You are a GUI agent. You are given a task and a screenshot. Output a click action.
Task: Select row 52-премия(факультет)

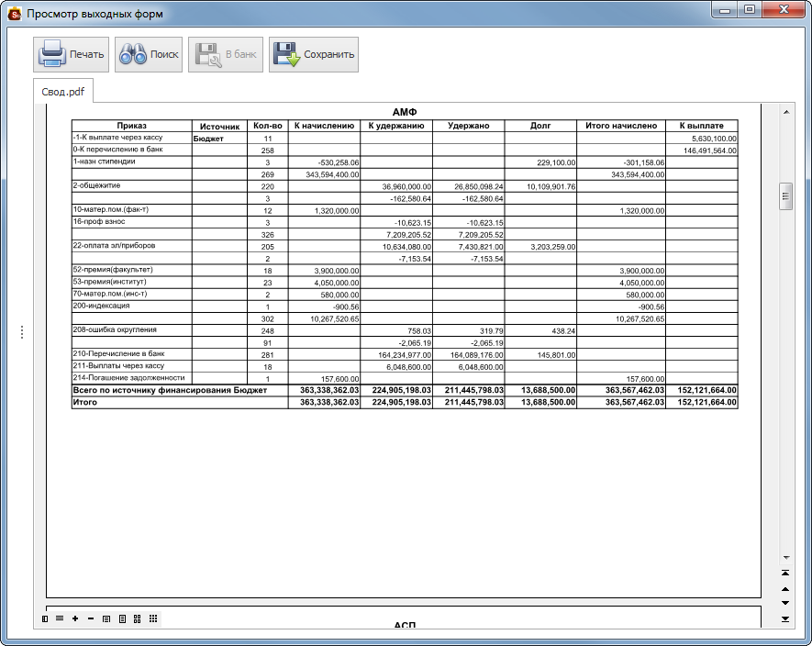(405, 270)
